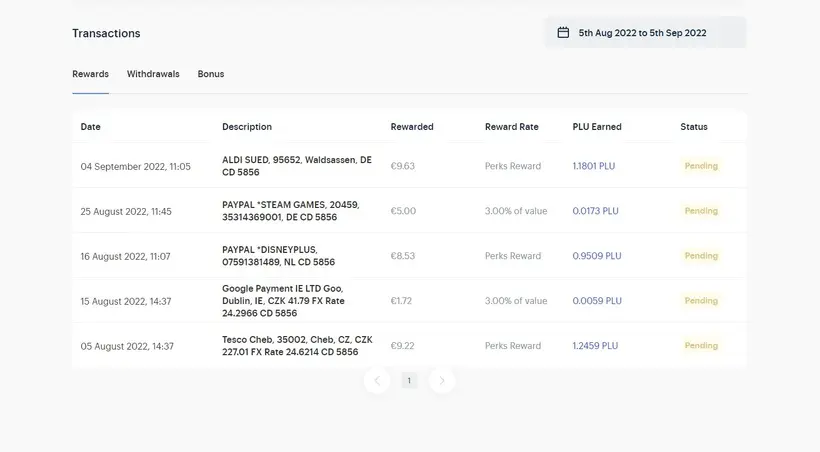Click 1.1801 PLU earned amount
This screenshot has height=452, width=820.
pyautogui.click(x=594, y=166)
